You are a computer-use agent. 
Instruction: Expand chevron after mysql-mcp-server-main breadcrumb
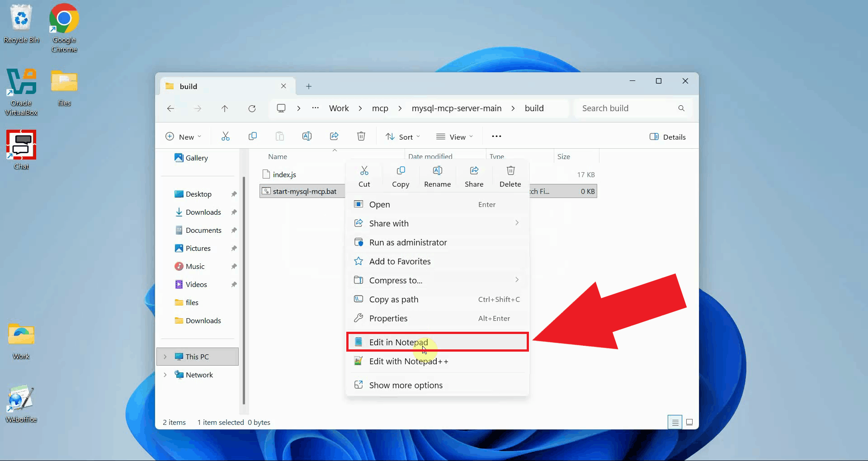point(513,108)
